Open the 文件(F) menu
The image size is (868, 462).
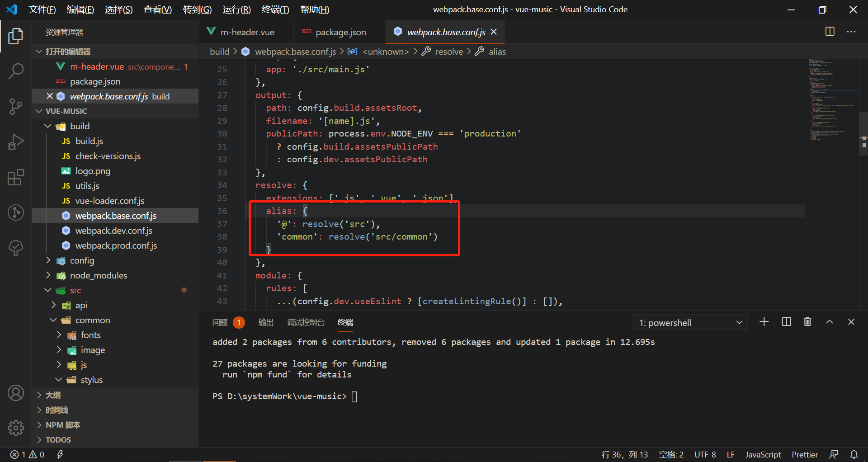pyautogui.click(x=42, y=9)
